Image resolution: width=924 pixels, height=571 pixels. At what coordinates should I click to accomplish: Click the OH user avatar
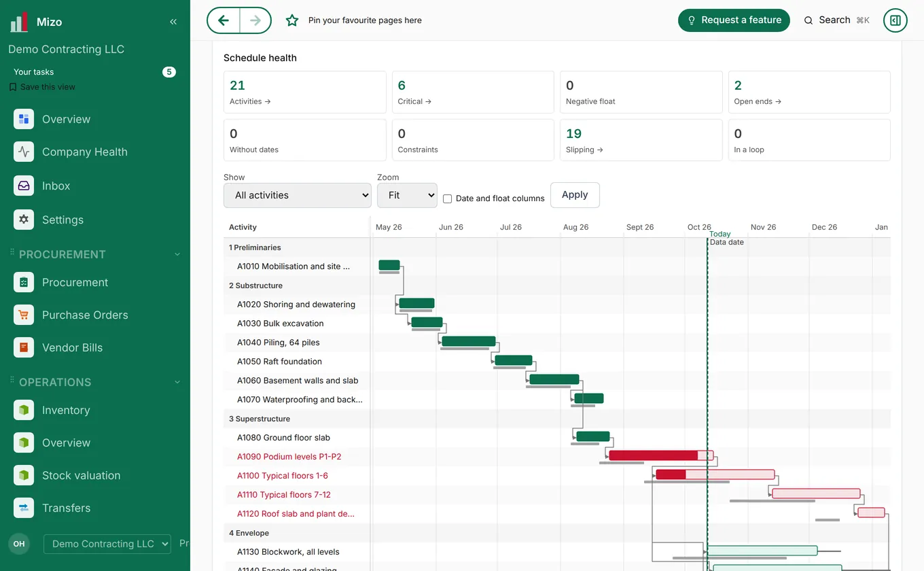click(x=19, y=544)
